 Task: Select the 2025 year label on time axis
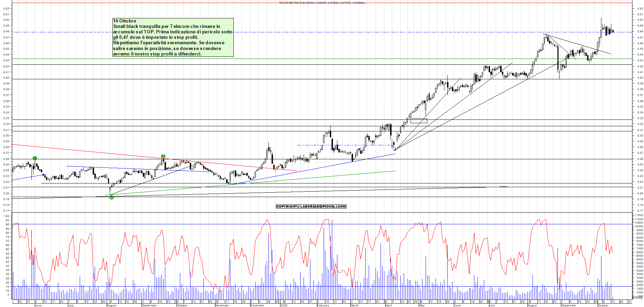(284, 305)
